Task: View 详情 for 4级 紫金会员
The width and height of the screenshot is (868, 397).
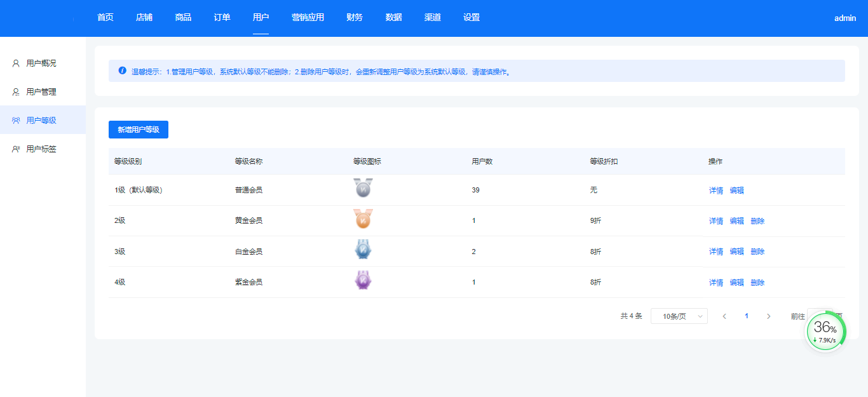Action: coord(716,283)
